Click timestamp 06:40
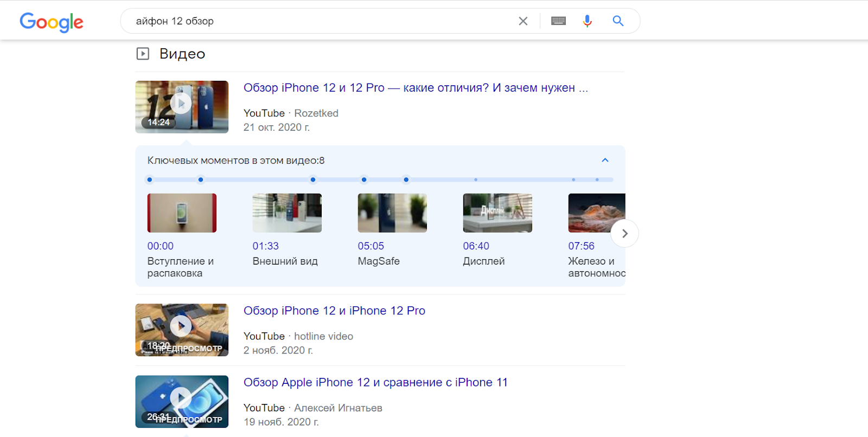The width and height of the screenshot is (868, 437). pos(476,246)
